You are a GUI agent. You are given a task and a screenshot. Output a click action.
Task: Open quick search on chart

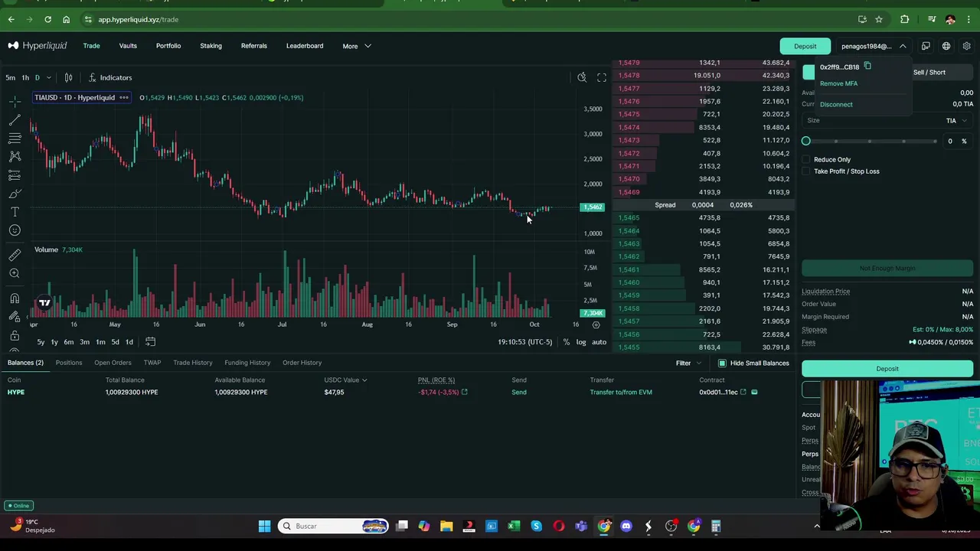[x=582, y=77]
